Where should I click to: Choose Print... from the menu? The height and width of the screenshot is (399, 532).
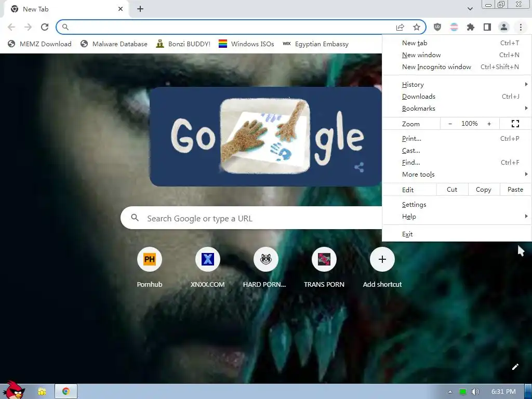click(x=457, y=138)
